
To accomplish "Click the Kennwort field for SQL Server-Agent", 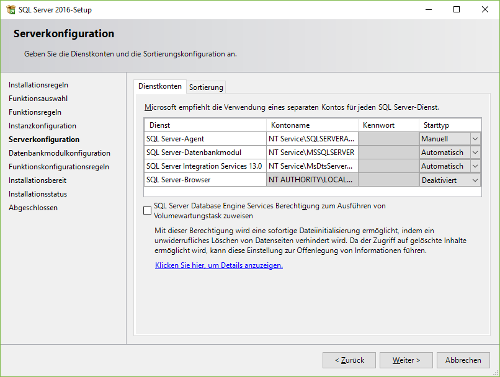I will (x=389, y=139).
